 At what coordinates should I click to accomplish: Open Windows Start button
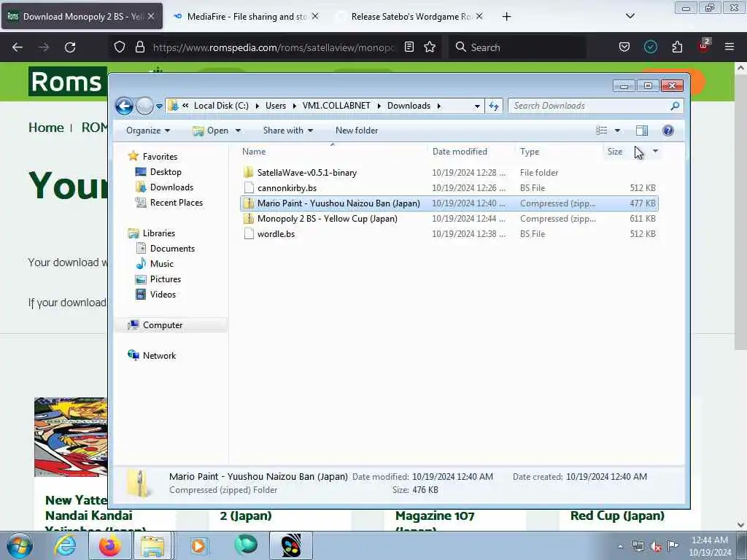click(x=18, y=545)
